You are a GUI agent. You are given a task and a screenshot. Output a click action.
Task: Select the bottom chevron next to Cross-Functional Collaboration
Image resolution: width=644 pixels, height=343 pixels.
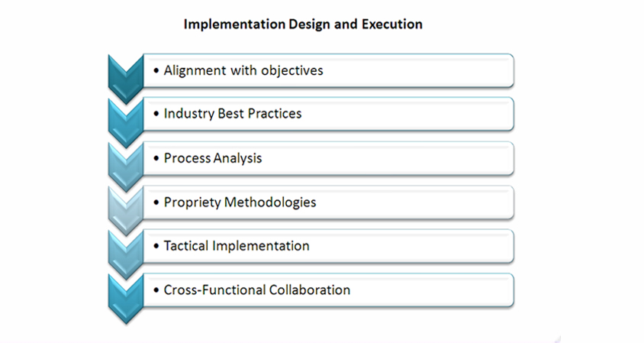126,299
